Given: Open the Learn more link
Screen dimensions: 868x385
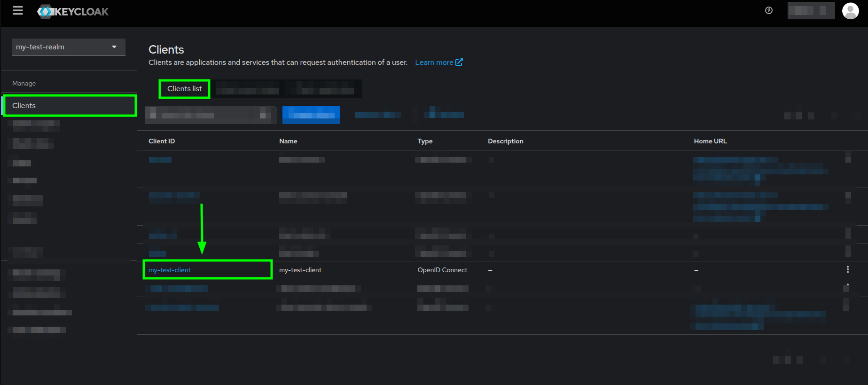Looking at the screenshot, I should (439, 63).
